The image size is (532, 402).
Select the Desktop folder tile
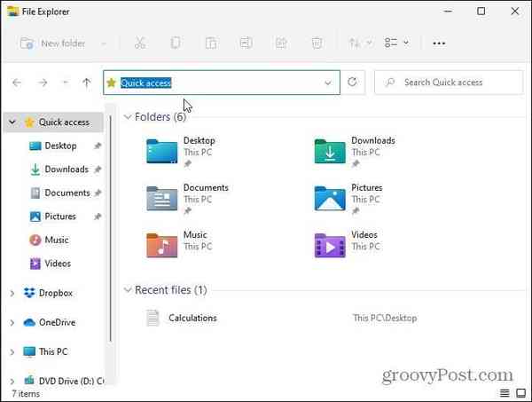(x=181, y=151)
